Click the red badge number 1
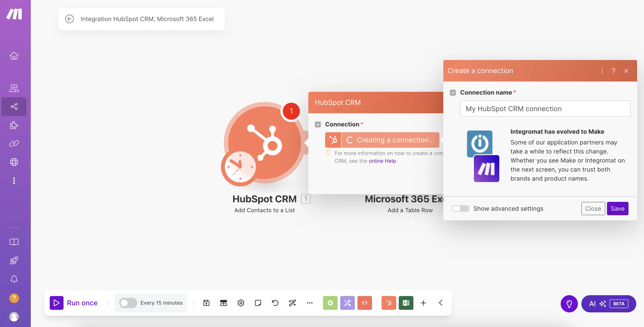Image resolution: width=644 pixels, height=327 pixels. point(291,111)
